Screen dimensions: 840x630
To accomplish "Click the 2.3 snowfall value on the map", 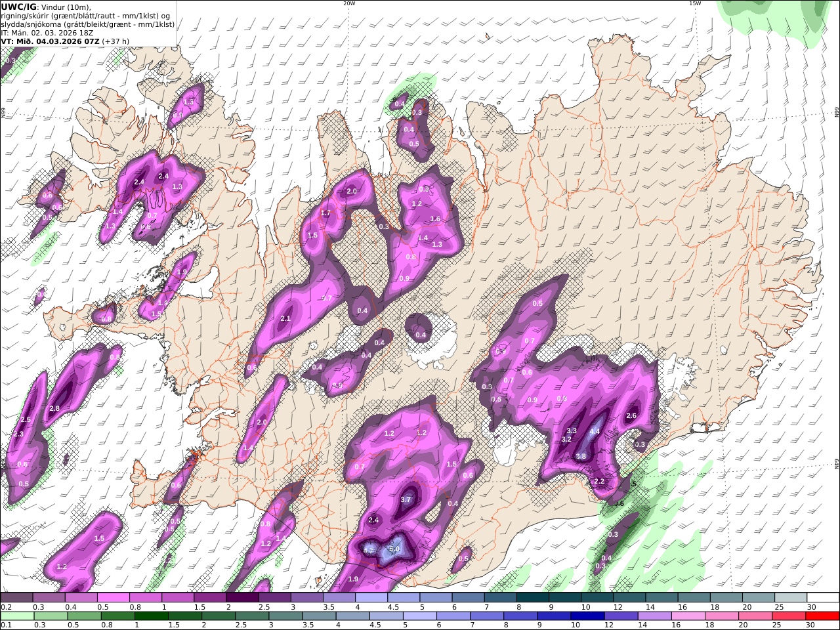I will tap(18, 434).
